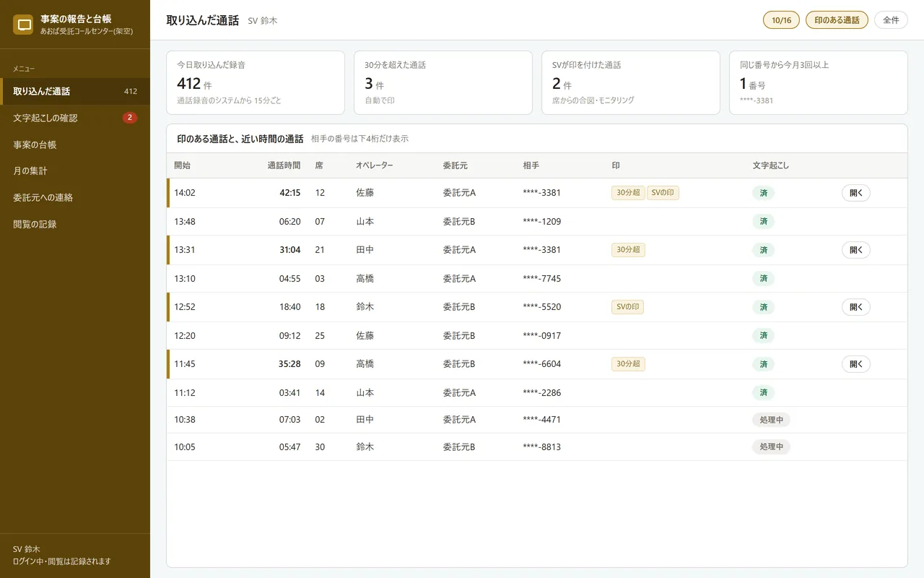Click the 開始 column header
The height and width of the screenshot is (578, 924).
pyautogui.click(x=183, y=165)
